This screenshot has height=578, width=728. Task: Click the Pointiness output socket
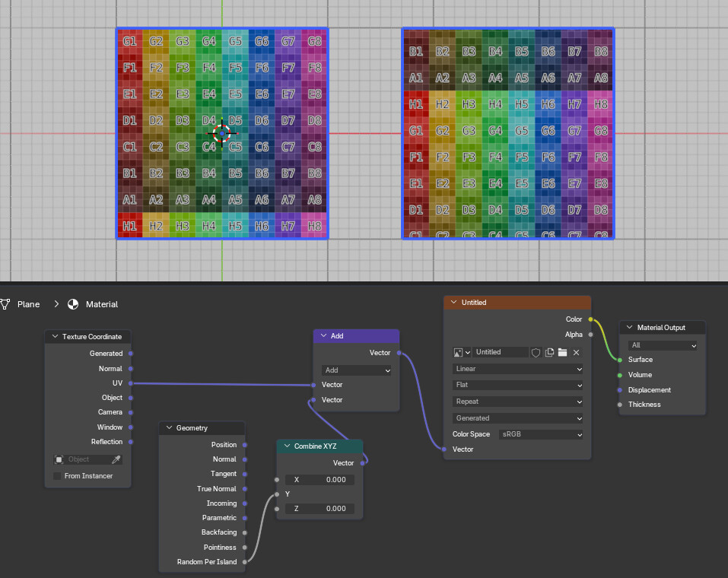(x=245, y=548)
